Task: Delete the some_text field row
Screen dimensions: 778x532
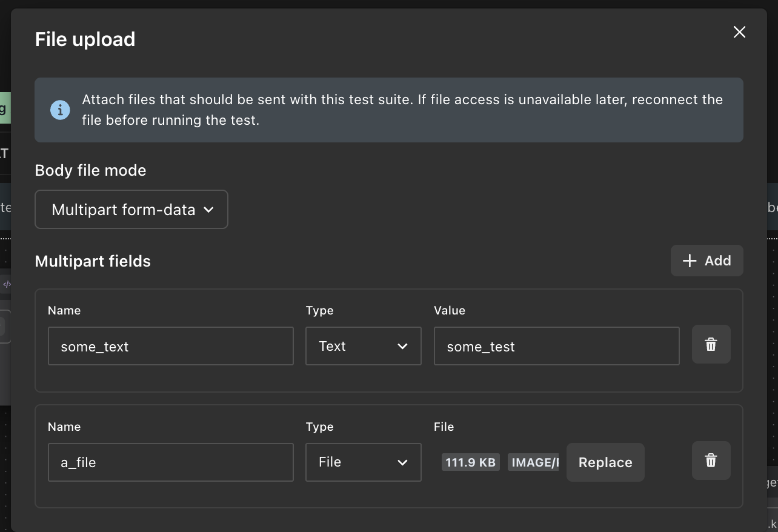Action: click(711, 344)
